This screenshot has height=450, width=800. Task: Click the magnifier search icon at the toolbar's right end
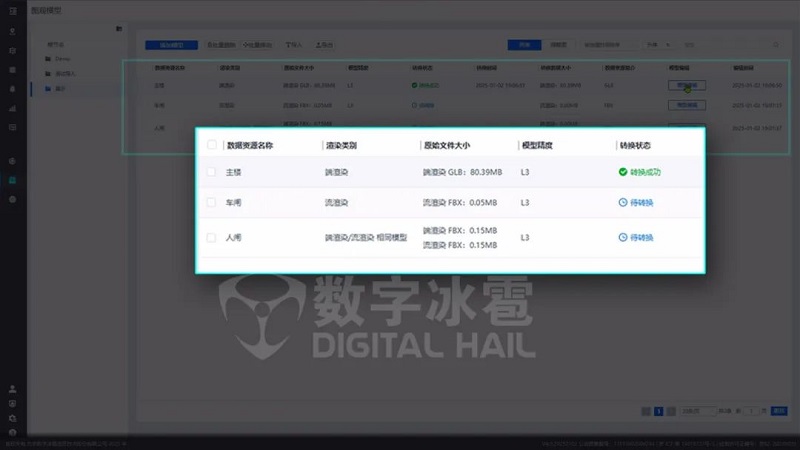point(776,45)
